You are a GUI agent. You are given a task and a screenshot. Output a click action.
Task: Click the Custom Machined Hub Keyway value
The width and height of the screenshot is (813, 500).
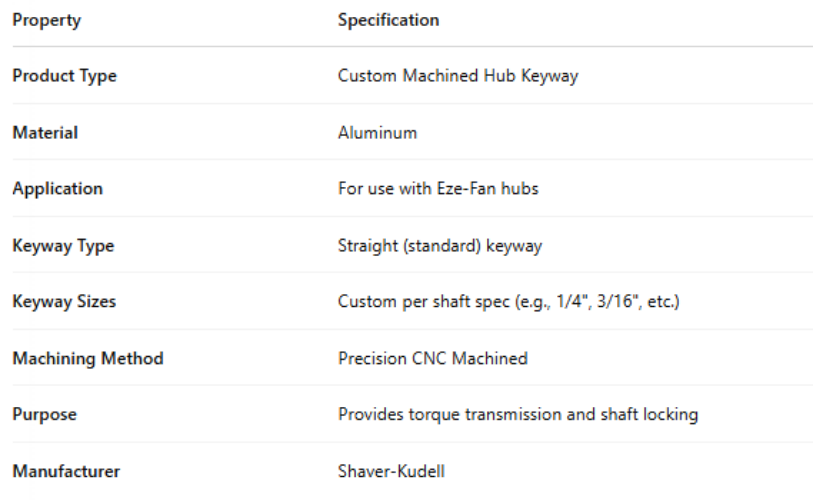pos(458,76)
